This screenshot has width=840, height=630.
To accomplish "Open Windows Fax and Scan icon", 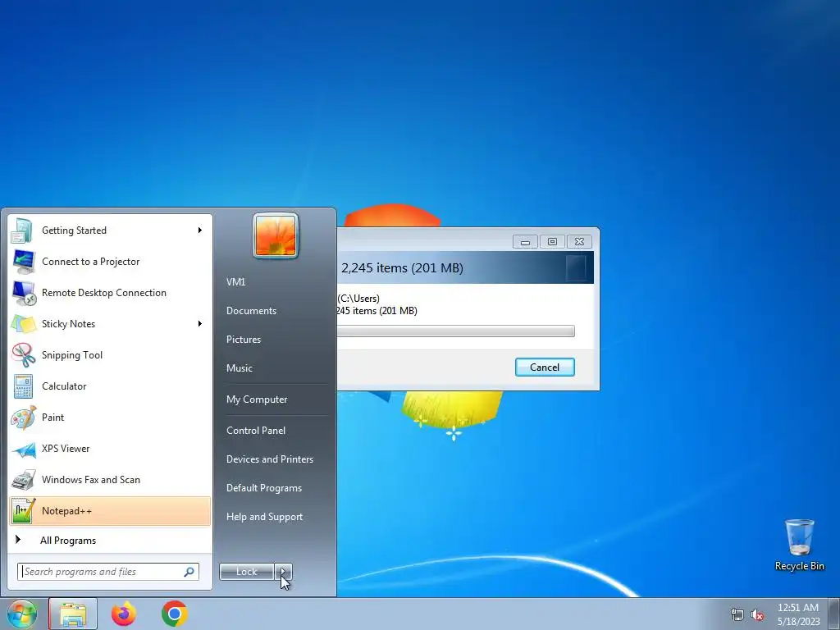I will pyautogui.click(x=23, y=480).
